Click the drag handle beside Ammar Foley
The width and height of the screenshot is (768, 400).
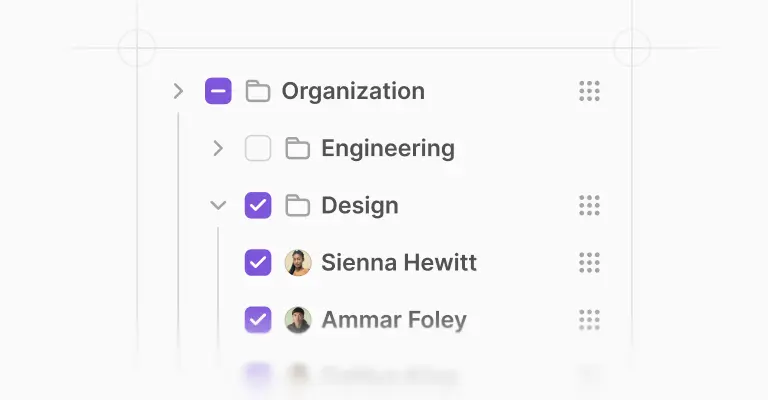point(589,320)
